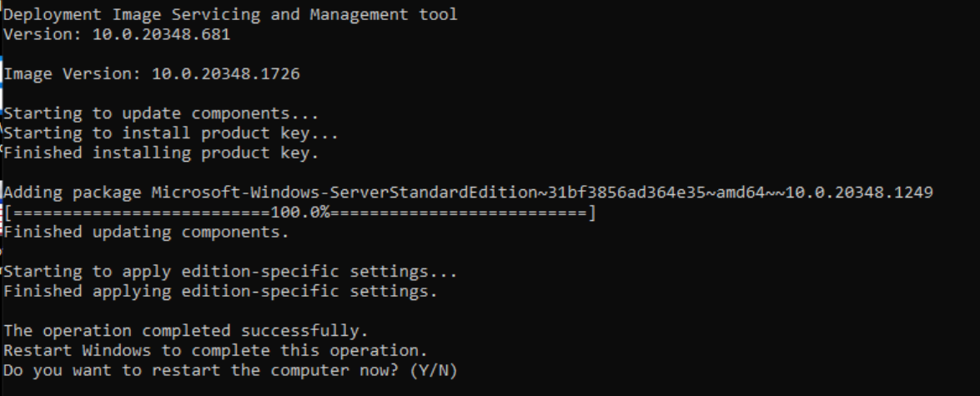Click the 100.0% progress bar indicator

click(300, 213)
